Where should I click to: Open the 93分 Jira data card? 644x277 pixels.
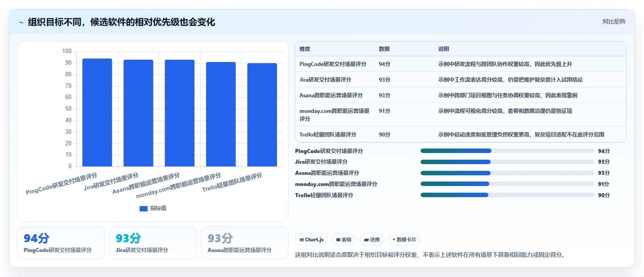(x=153, y=243)
